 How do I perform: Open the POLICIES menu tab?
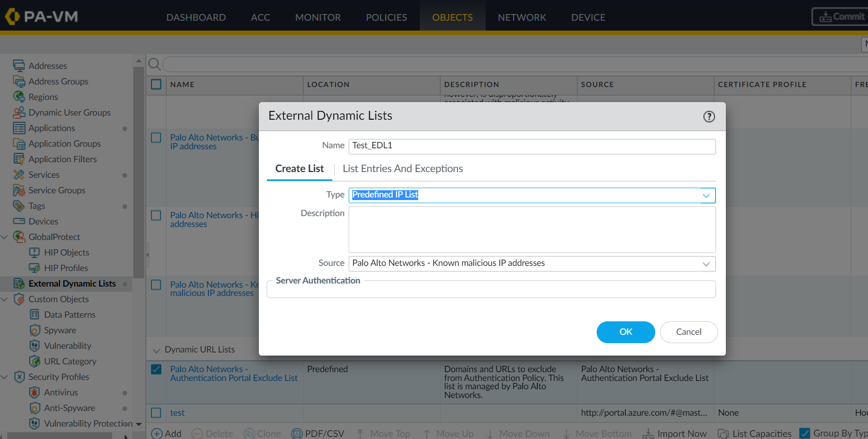[x=386, y=17]
